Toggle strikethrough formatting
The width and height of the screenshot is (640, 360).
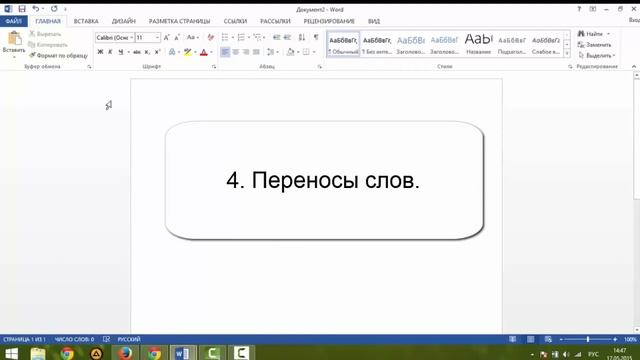pos(137,52)
